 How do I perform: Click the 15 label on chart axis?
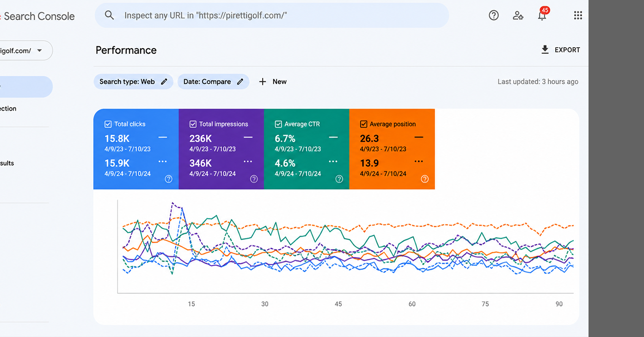191,304
